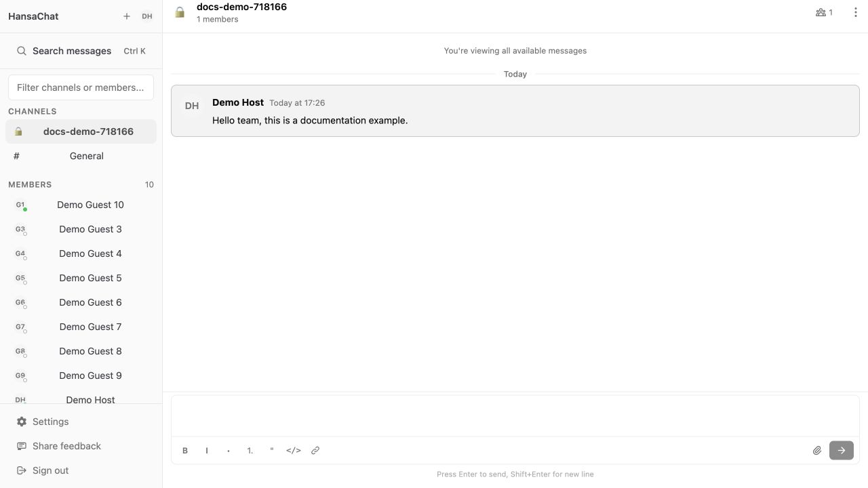Attach a file with paperclip icon

point(817,451)
